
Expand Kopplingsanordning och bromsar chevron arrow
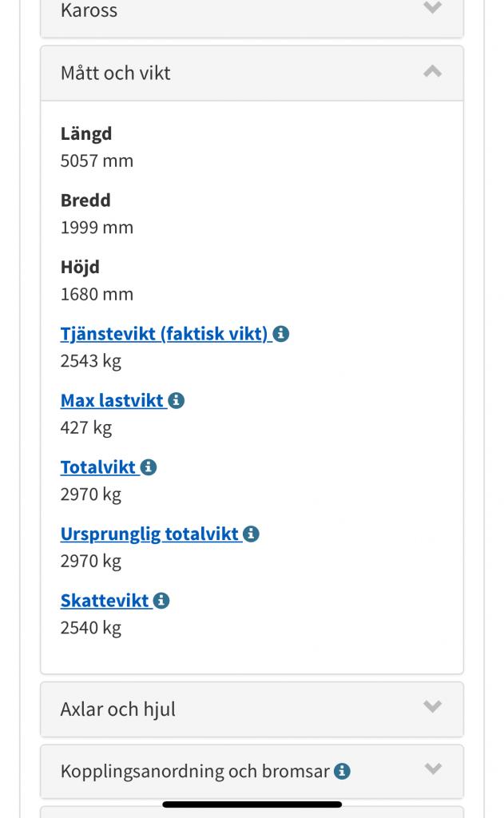pyautogui.click(x=432, y=770)
